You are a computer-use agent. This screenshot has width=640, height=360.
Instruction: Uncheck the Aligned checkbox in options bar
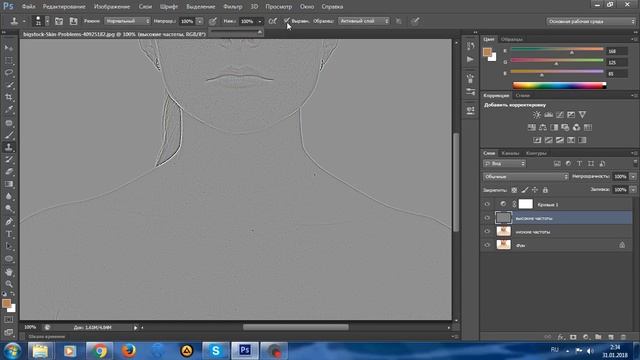point(287,20)
